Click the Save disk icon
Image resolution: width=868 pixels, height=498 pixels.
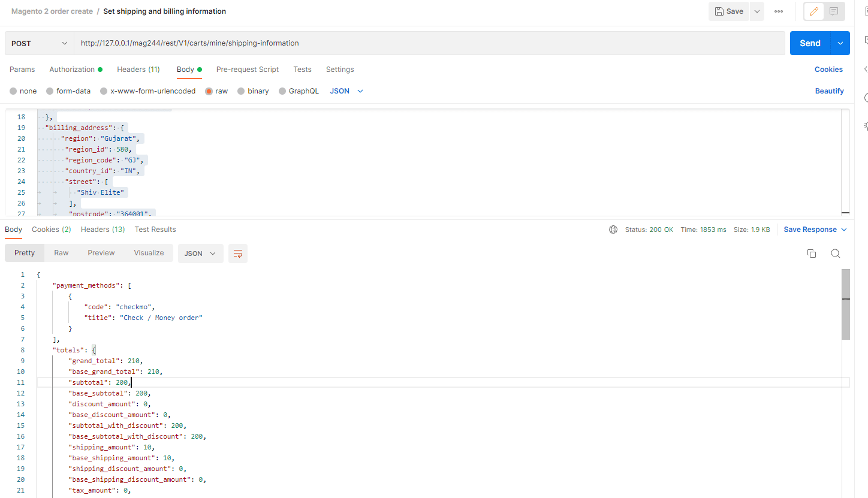click(719, 11)
